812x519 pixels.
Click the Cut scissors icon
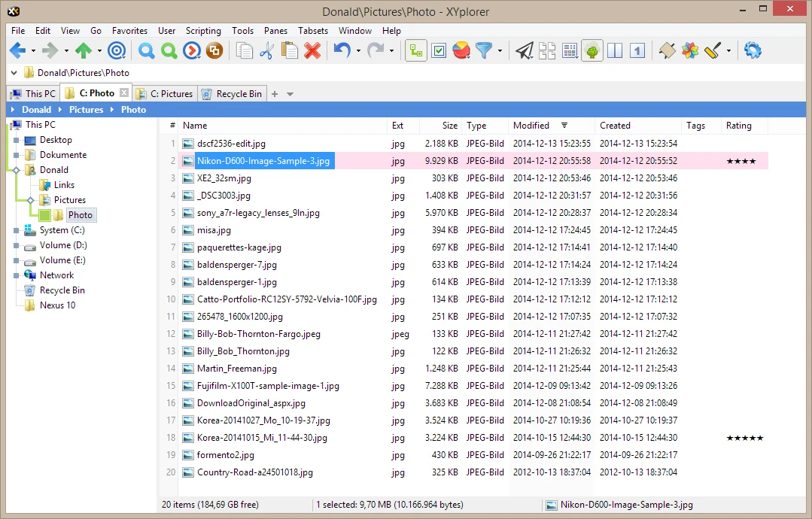(266, 51)
